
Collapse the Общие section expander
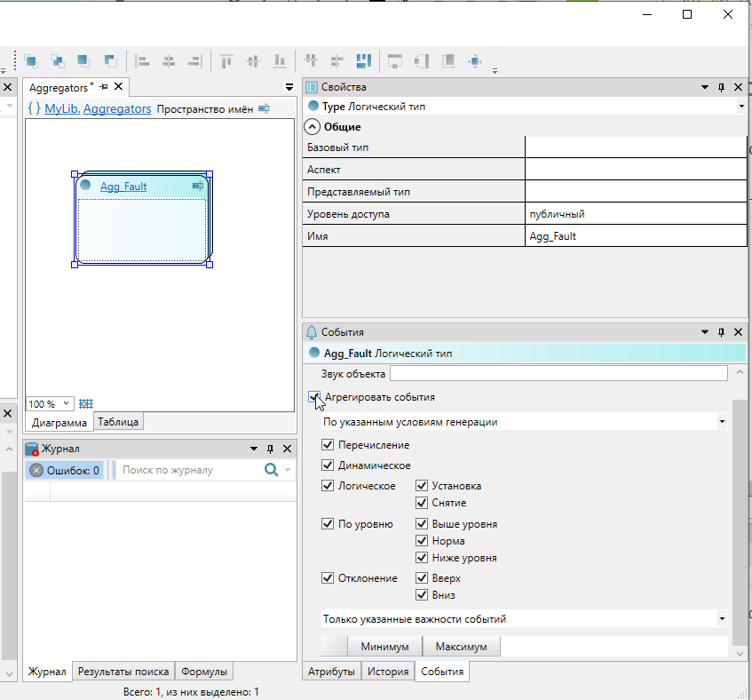tap(313, 127)
